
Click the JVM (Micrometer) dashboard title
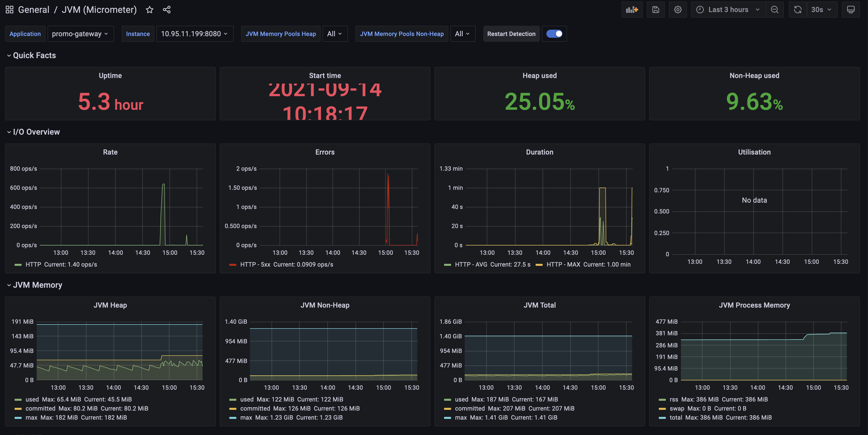(99, 10)
